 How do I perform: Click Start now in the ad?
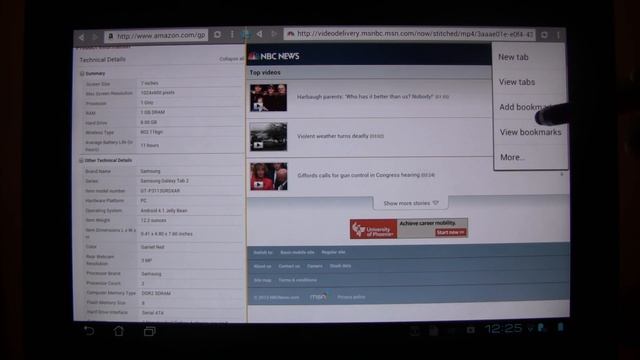coord(451,232)
